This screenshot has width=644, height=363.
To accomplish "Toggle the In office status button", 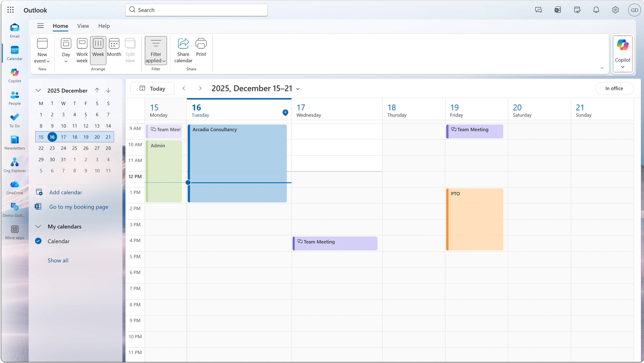I will tap(614, 88).
